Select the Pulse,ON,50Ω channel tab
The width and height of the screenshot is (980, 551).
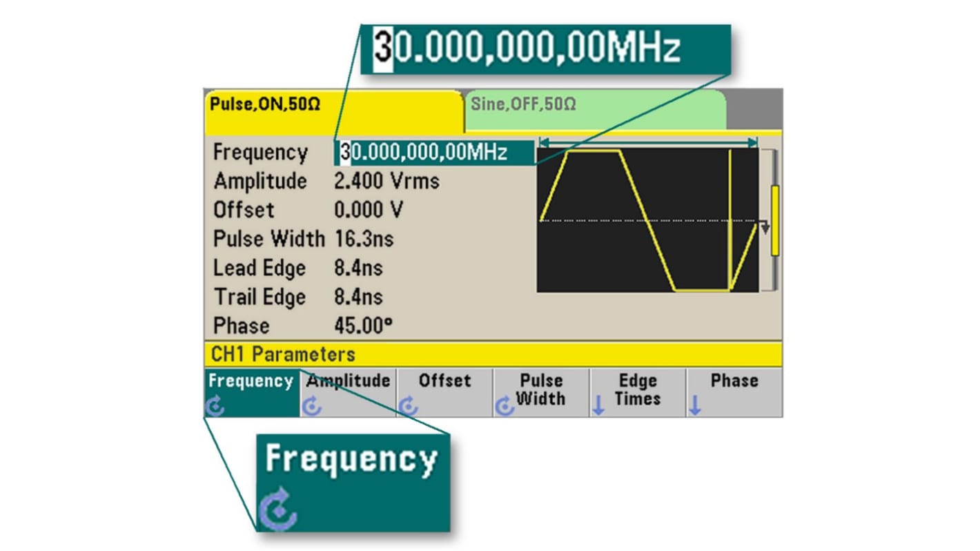333,111
